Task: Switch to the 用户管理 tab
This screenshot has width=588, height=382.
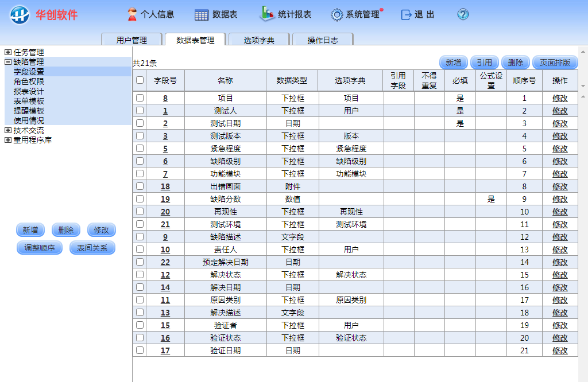Action: click(131, 40)
